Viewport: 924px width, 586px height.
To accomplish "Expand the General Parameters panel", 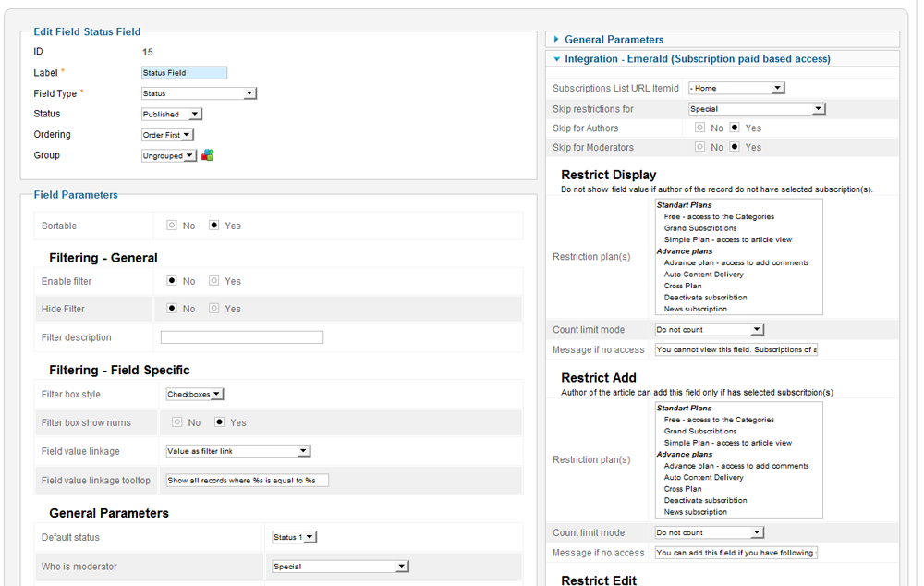I will [614, 40].
